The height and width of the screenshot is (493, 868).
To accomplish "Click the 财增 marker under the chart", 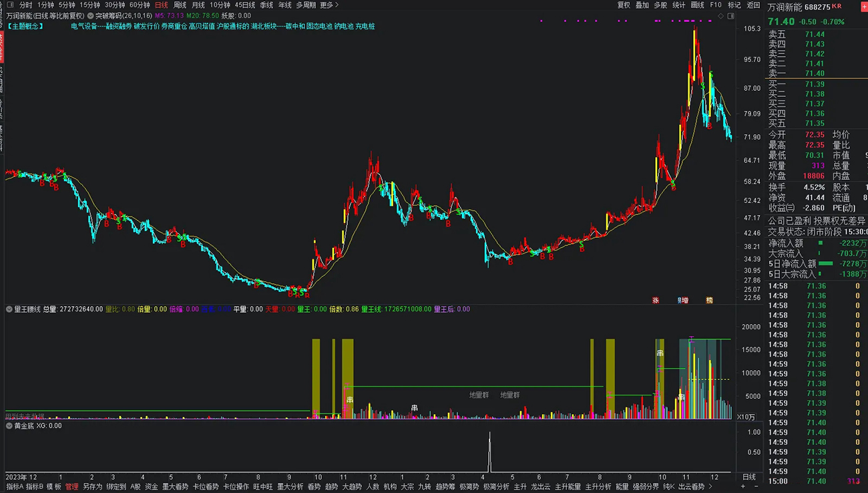I will (683, 301).
